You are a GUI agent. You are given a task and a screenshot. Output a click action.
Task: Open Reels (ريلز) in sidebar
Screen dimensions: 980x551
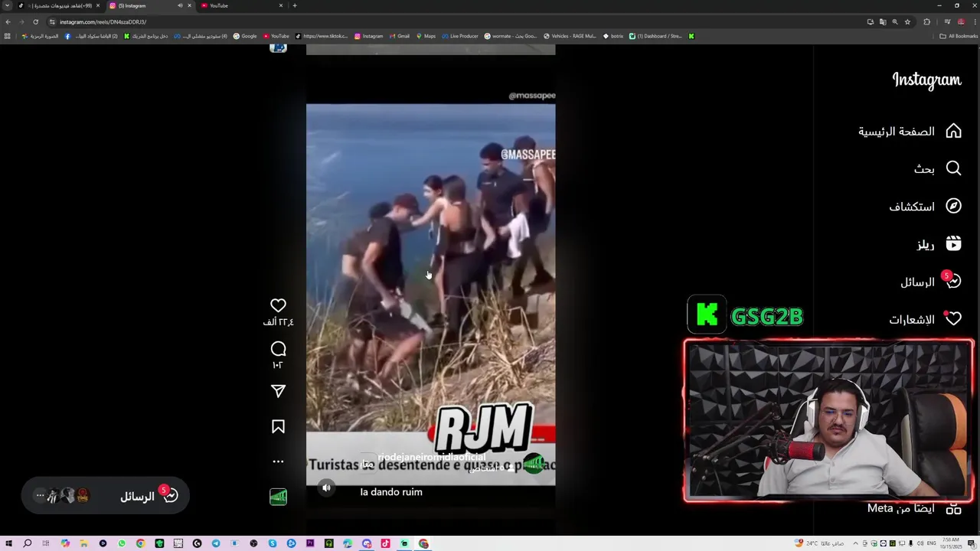939,244
